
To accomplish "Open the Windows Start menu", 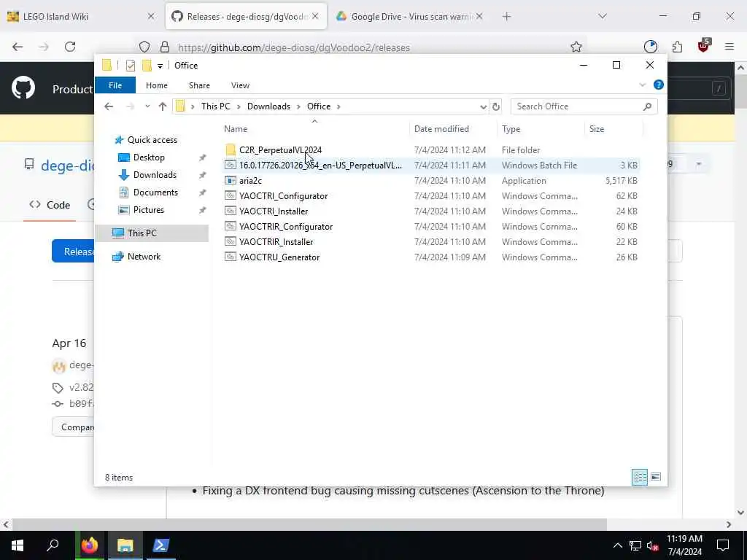I will point(18,545).
